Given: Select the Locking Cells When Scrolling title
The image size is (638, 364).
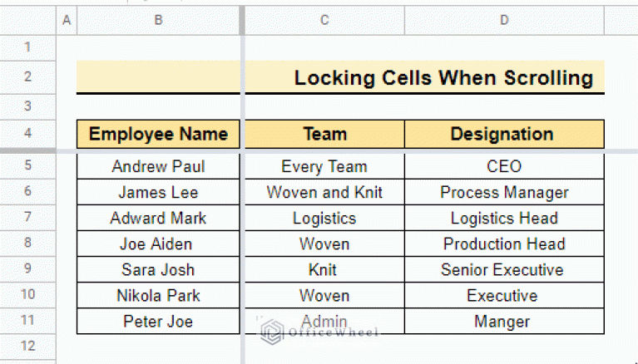Looking at the screenshot, I should pyautogui.click(x=443, y=77).
